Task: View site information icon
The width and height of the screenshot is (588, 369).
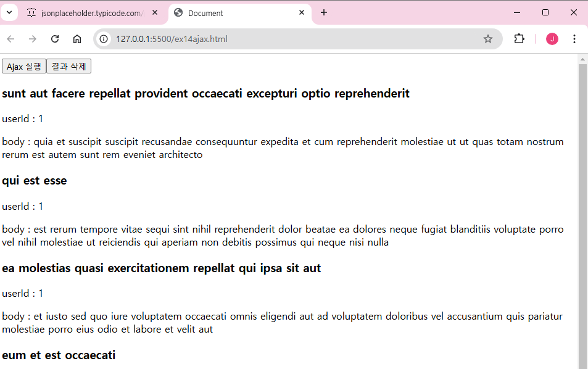Action: (104, 39)
